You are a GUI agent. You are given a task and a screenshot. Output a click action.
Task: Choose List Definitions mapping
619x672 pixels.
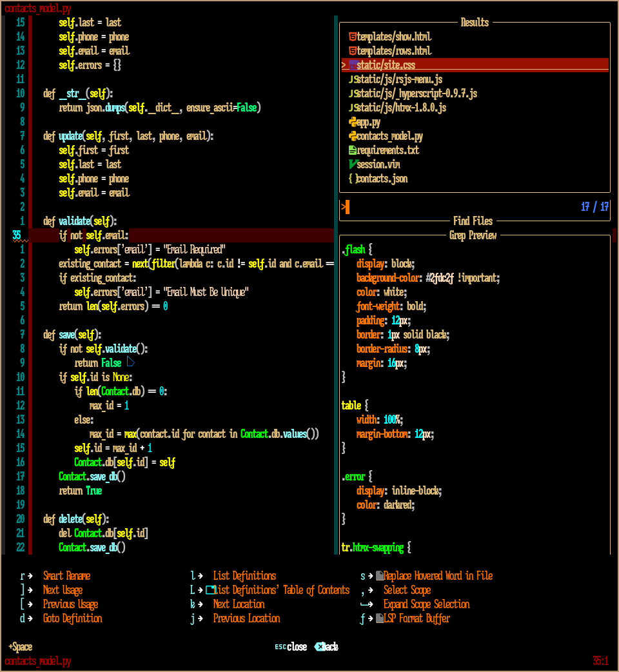(x=244, y=576)
